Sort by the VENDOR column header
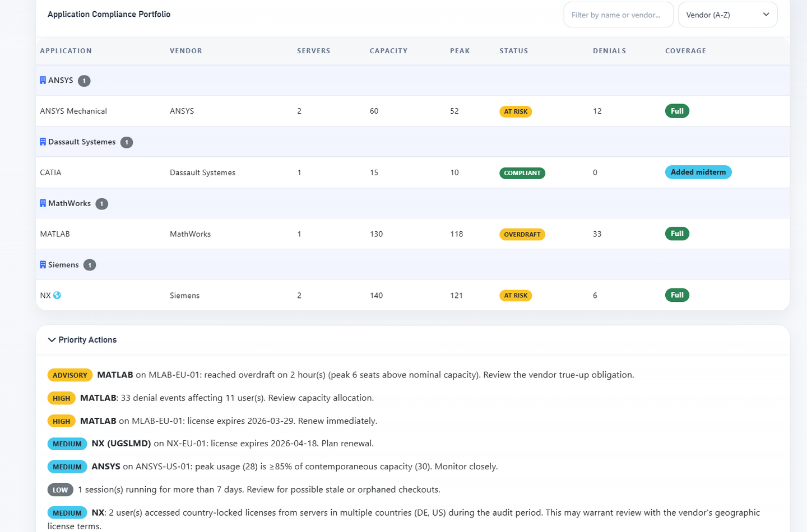Screen dimensions: 807x532 click(x=186, y=51)
